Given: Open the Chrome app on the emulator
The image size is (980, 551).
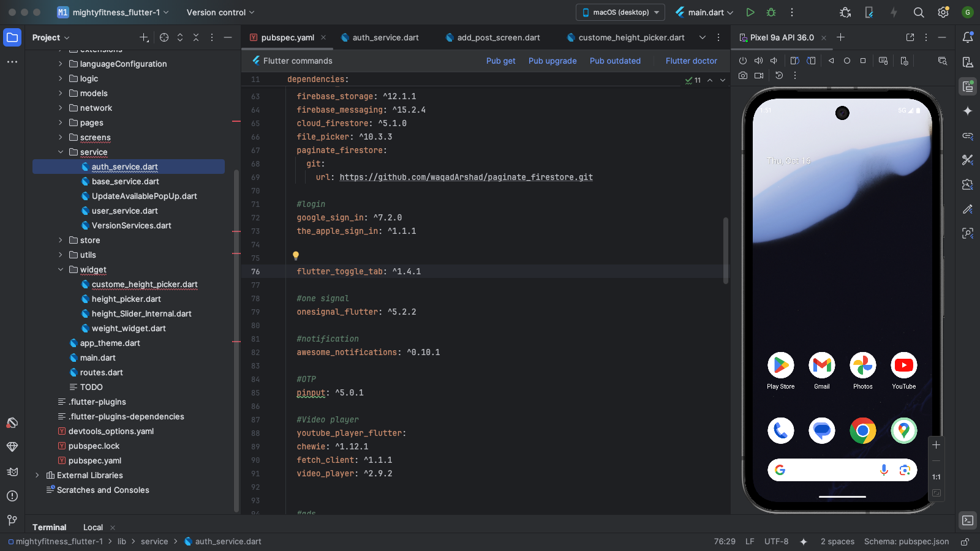Looking at the screenshot, I should (862, 431).
